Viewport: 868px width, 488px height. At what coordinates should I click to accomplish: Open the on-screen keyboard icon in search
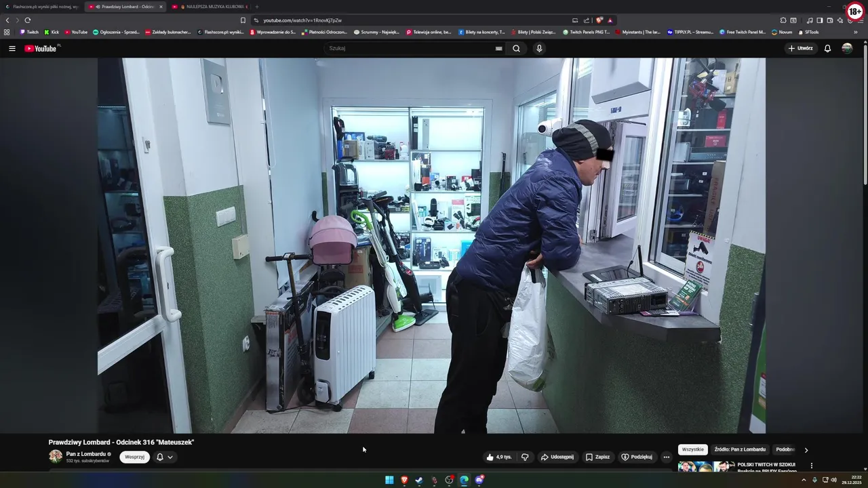coord(498,48)
